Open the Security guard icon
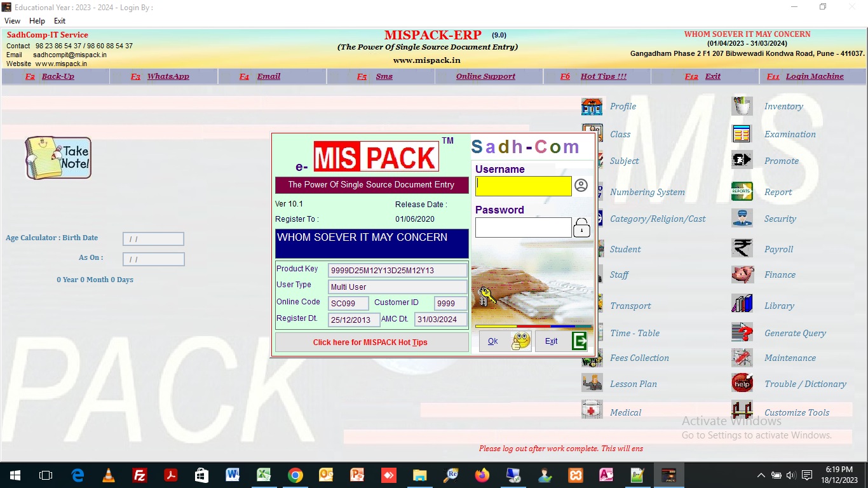 click(x=742, y=217)
